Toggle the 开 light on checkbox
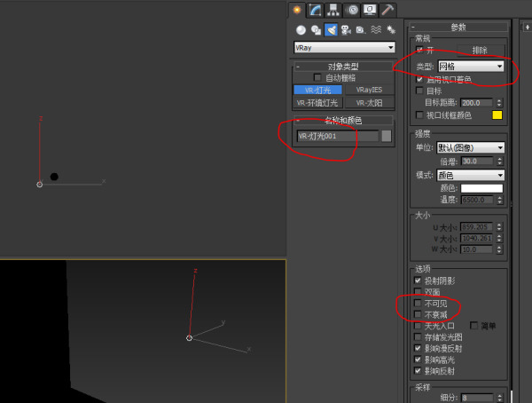532x403 pixels. [x=419, y=50]
